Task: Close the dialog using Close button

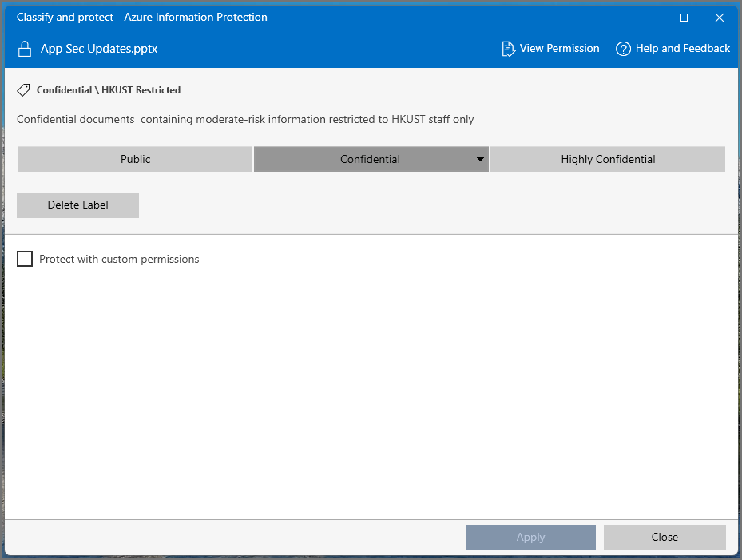Action: pyautogui.click(x=665, y=538)
